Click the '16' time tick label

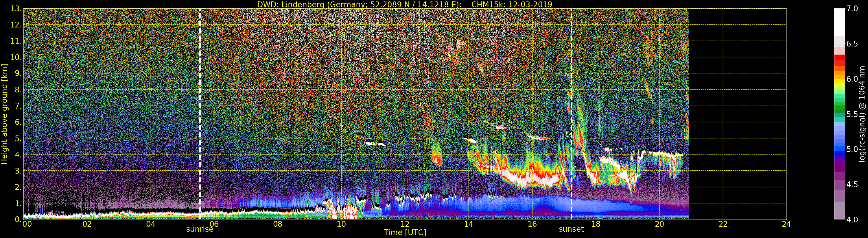[532, 224]
